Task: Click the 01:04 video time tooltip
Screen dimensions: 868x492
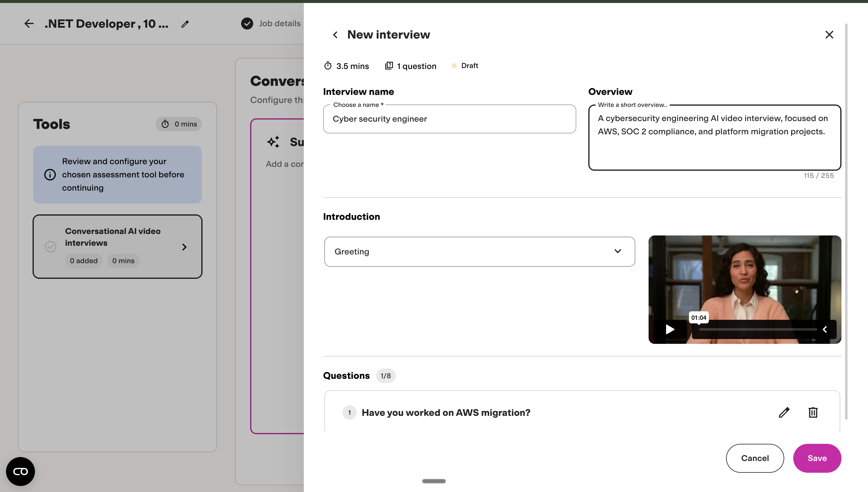Action: coord(699,318)
